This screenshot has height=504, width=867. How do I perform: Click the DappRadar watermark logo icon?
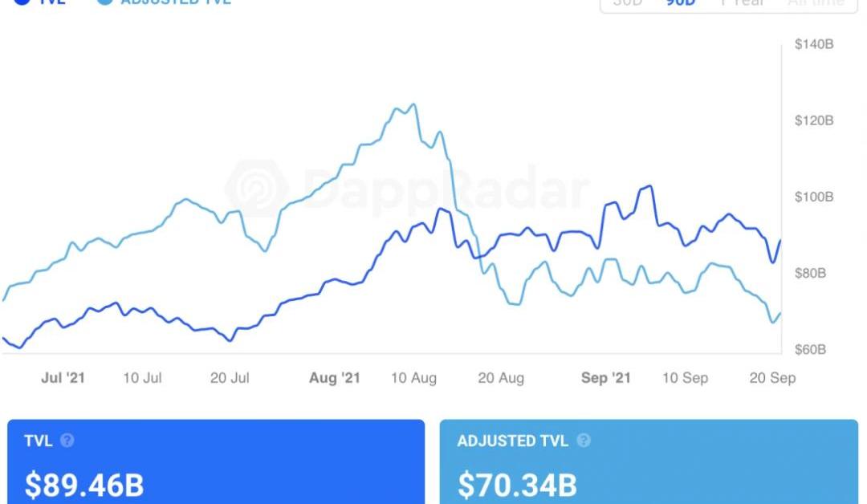click(x=257, y=188)
